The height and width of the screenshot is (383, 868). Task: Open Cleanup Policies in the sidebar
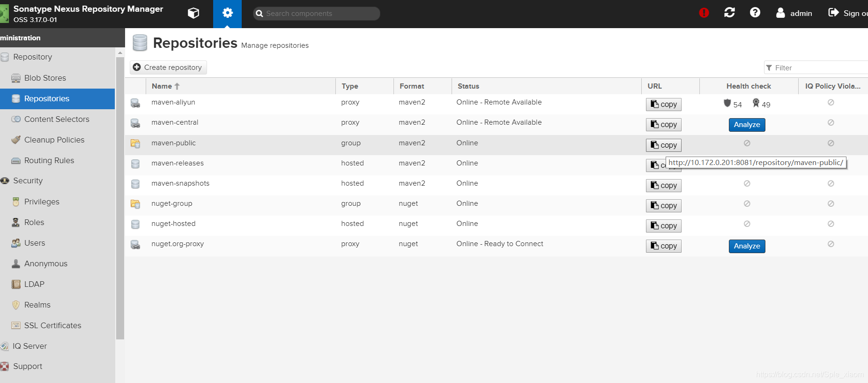(57, 140)
